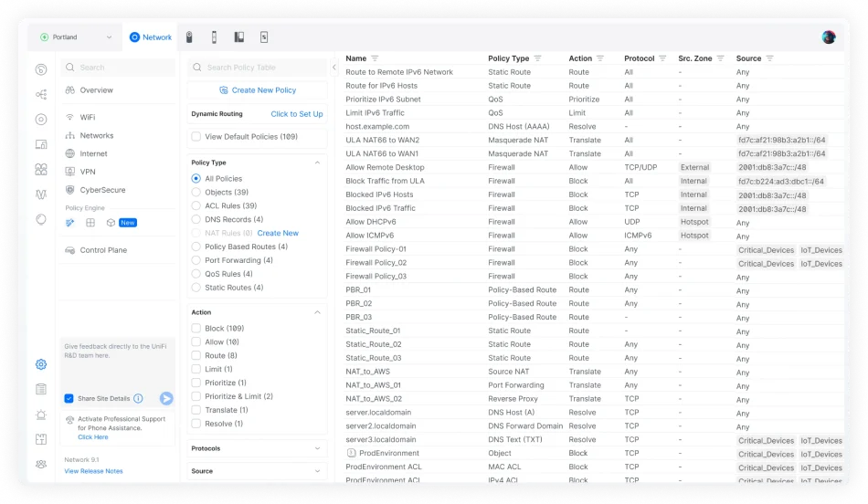Screen dimensions: 868x504
Task: Click the Share Site Details info icon
Action: tap(138, 399)
